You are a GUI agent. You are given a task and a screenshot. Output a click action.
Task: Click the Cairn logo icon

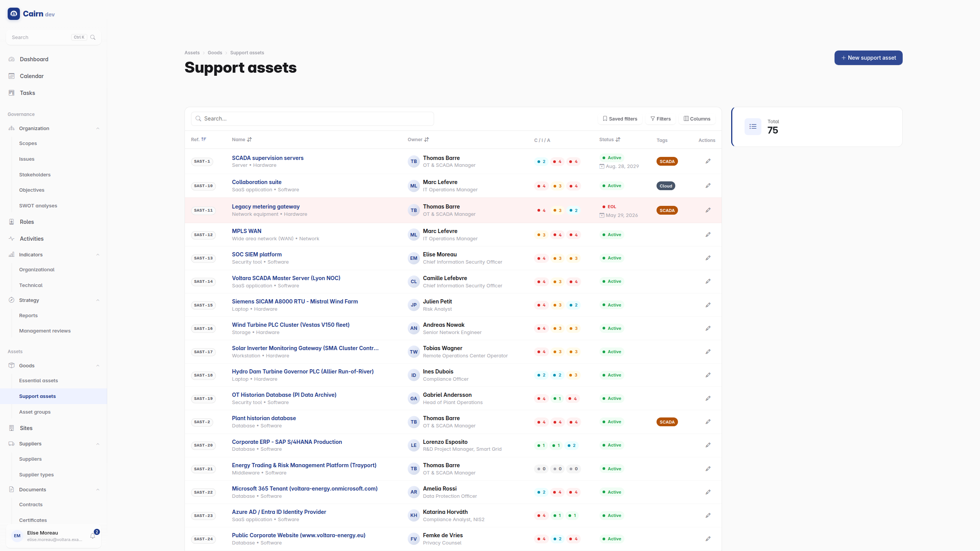pyautogui.click(x=14, y=14)
